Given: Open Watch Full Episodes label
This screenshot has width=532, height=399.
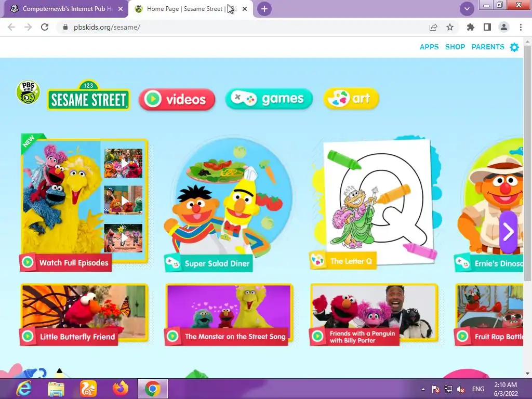Looking at the screenshot, I should pyautogui.click(x=65, y=262).
